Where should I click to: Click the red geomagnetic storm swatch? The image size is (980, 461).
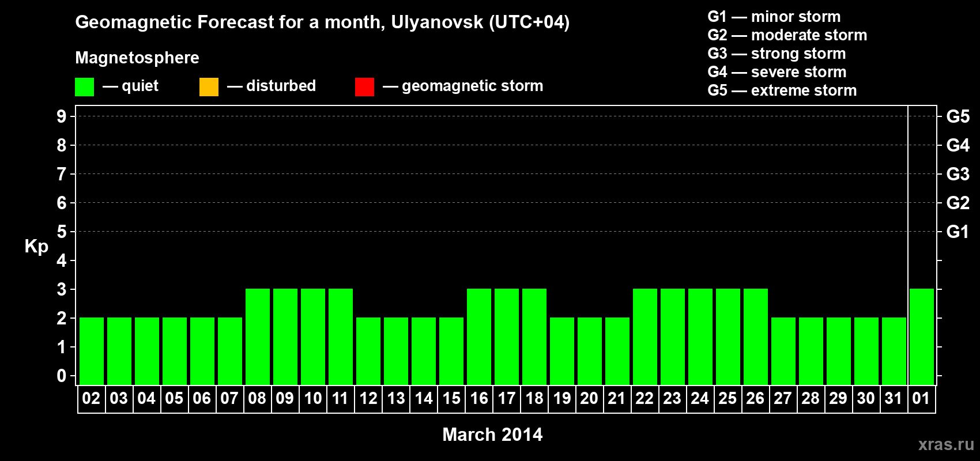click(364, 87)
